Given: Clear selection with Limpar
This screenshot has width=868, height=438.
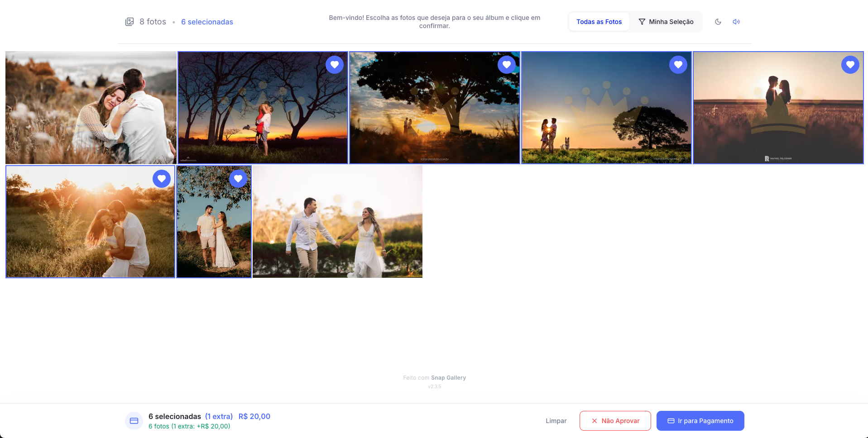Looking at the screenshot, I should (x=556, y=421).
